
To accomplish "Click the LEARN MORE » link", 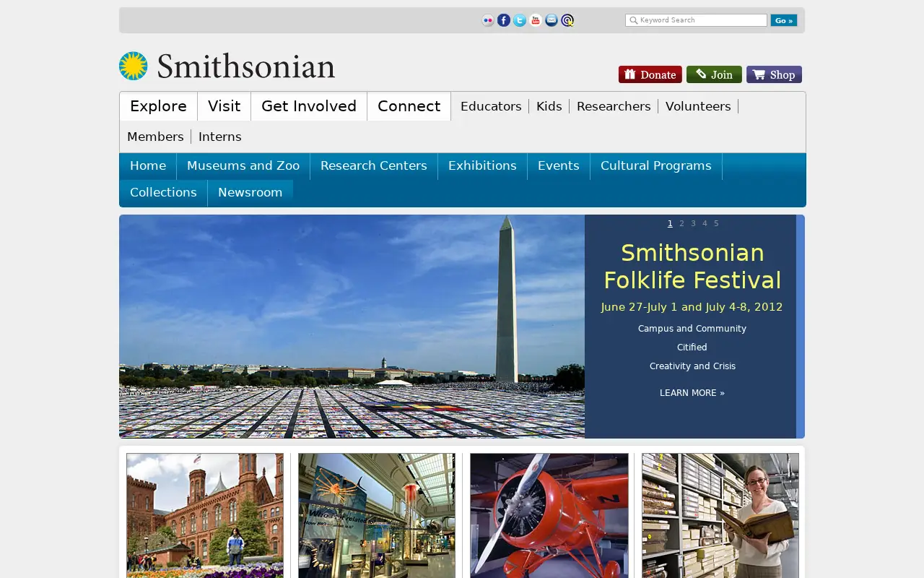I will [x=692, y=393].
